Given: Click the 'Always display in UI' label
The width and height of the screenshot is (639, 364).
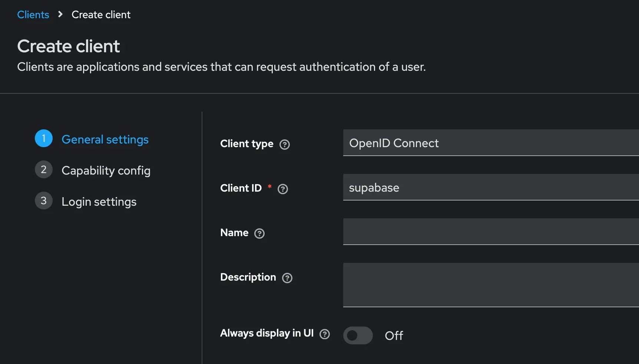Looking at the screenshot, I should click(x=267, y=333).
